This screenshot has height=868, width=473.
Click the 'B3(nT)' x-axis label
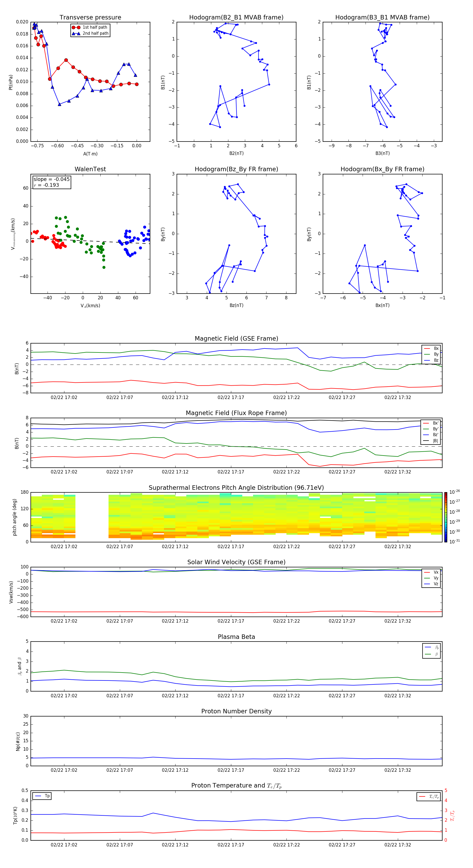pyautogui.click(x=382, y=153)
